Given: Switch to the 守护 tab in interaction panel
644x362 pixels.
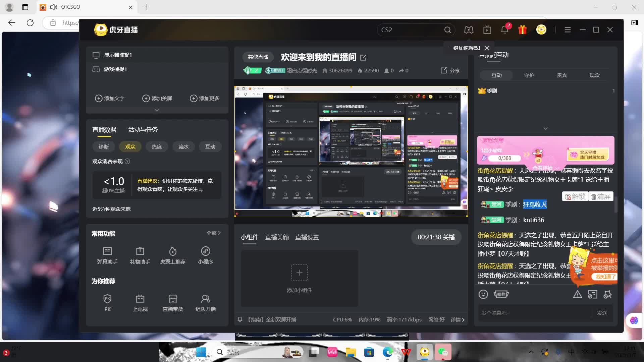Looking at the screenshot, I should click(529, 75).
